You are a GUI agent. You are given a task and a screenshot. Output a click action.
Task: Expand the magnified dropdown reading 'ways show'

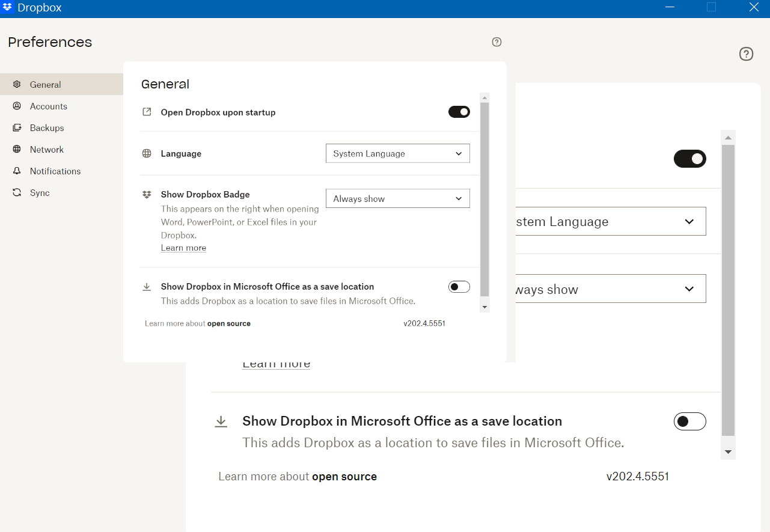(611, 289)
